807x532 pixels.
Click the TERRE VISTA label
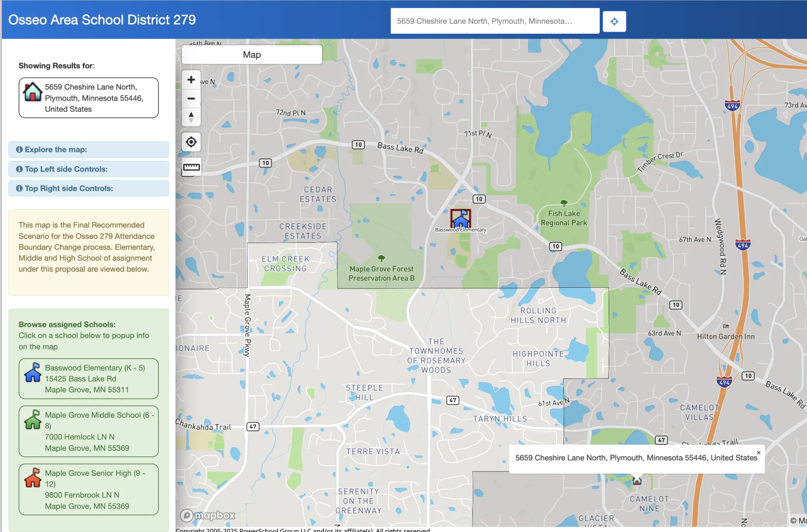373,451
